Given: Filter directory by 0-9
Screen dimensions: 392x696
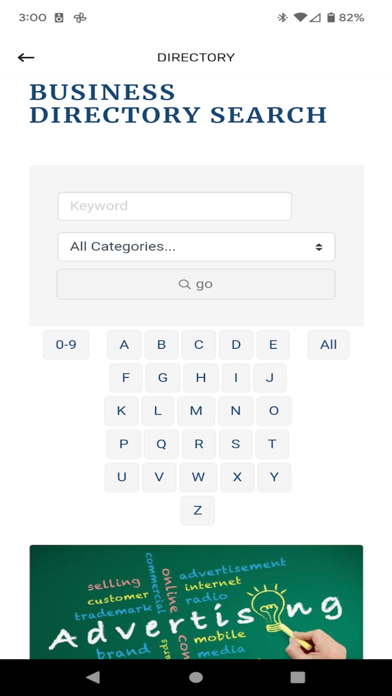Looking at the screenshot, I should (x=66, y=344).
